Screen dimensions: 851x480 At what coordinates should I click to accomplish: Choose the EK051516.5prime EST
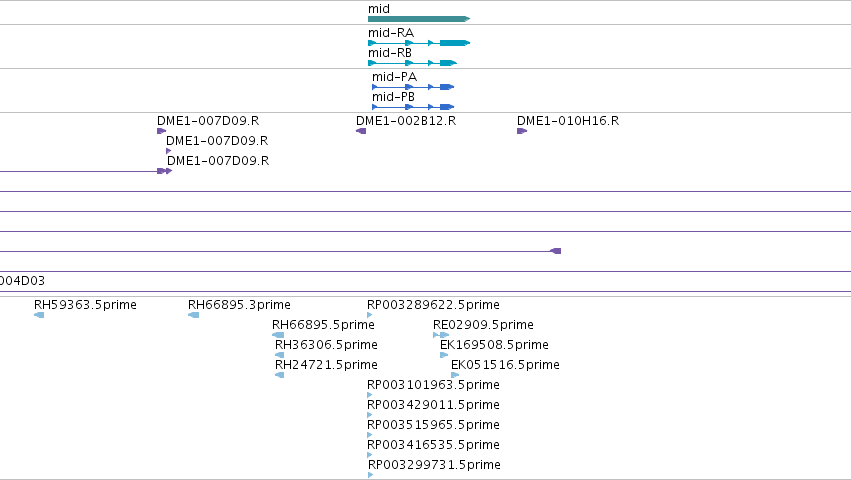505,365
